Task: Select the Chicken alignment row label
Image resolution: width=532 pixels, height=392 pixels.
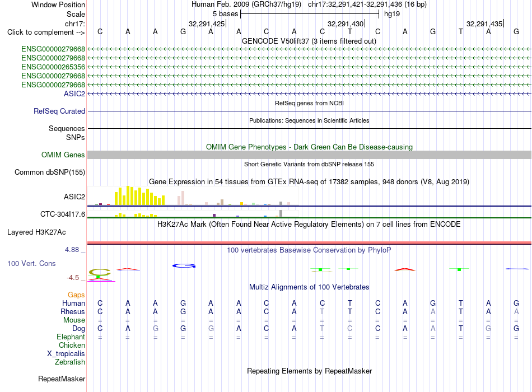Action: pyautogui.click(x=72, y=345)
